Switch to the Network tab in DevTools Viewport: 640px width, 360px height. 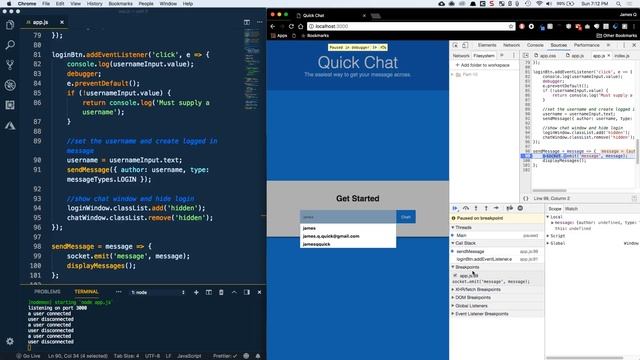click(x=511, y=45)
